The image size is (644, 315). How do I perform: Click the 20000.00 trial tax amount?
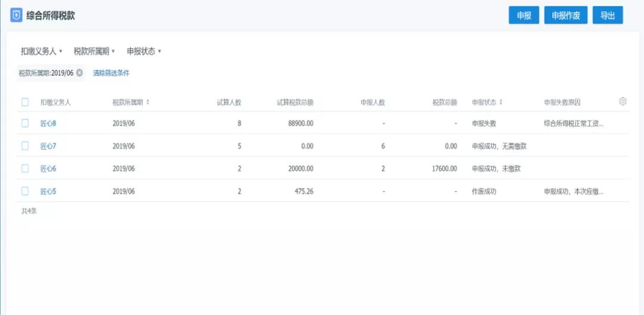tap(301, 168)
